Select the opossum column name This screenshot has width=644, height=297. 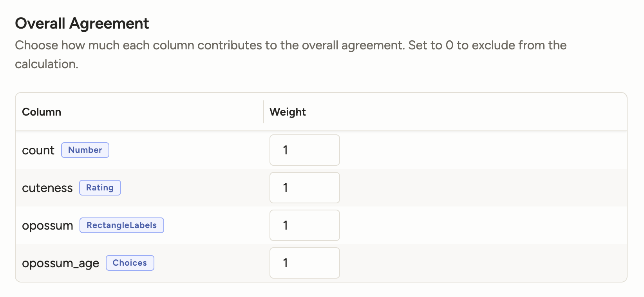point(47,226)
